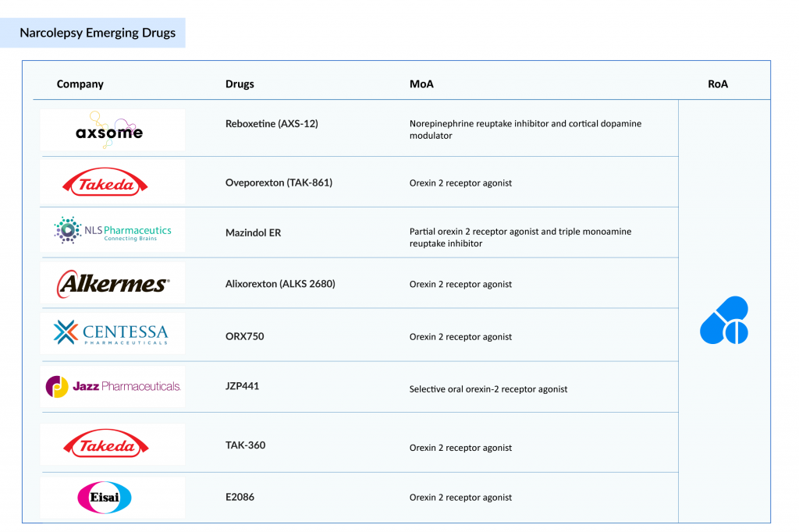Select the E2086 drug name
799x532 pixels.
(240, 498)
